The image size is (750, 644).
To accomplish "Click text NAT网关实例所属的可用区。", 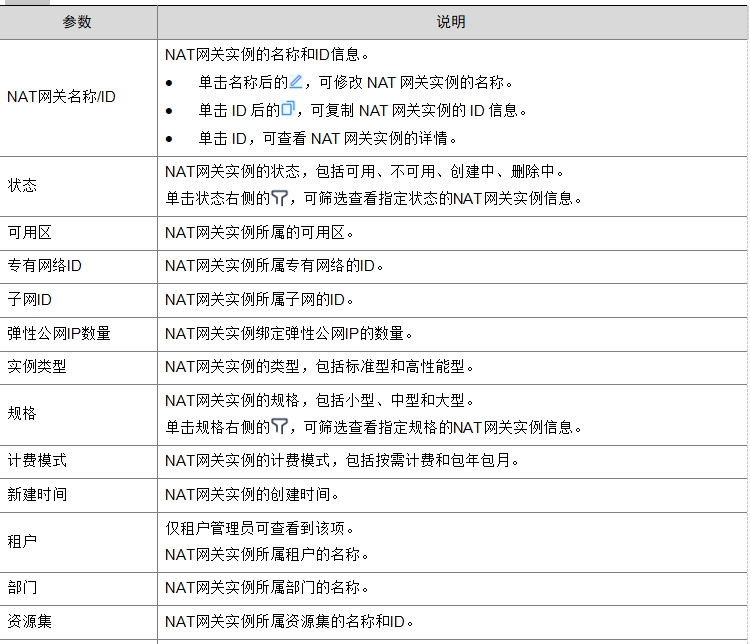I will 259,233.
